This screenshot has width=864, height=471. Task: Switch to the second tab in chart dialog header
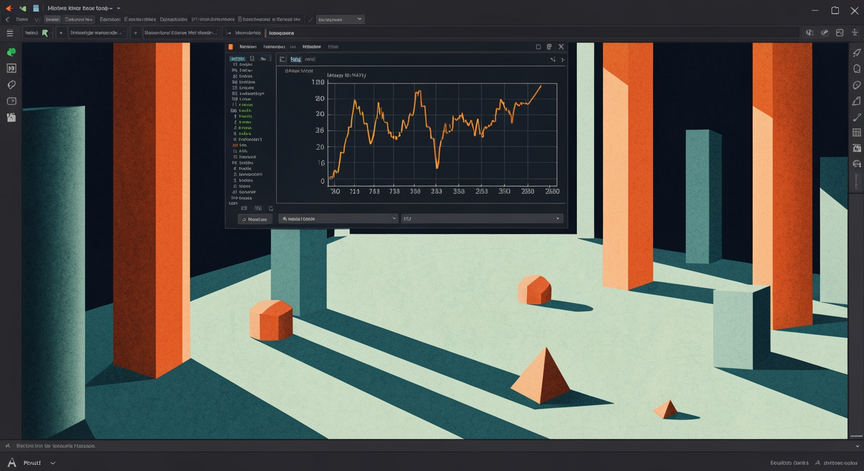point(274,47)
